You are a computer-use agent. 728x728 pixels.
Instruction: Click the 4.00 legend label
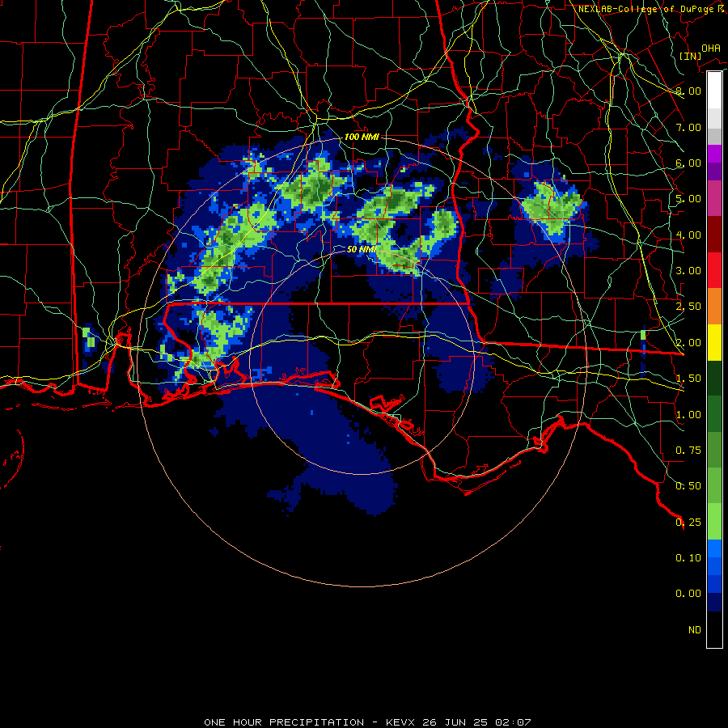pyautogui.click(x=688, y=235)
